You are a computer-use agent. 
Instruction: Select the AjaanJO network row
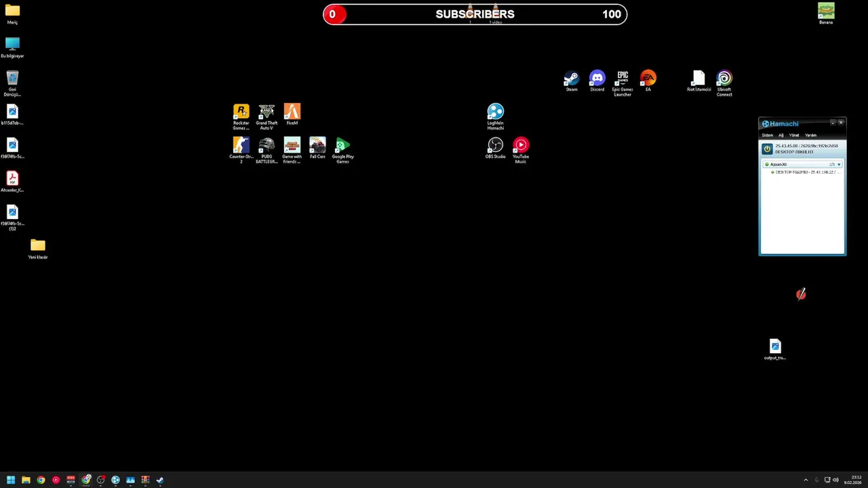803,165
